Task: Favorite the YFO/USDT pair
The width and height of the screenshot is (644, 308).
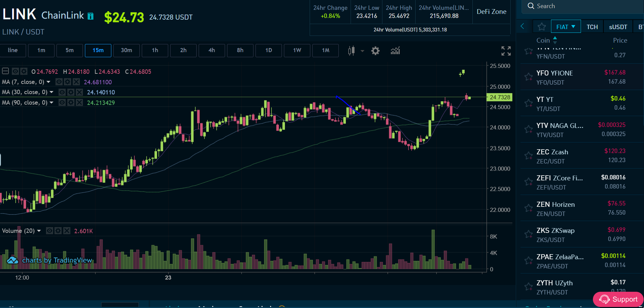Action: click(x=528, y=77)
